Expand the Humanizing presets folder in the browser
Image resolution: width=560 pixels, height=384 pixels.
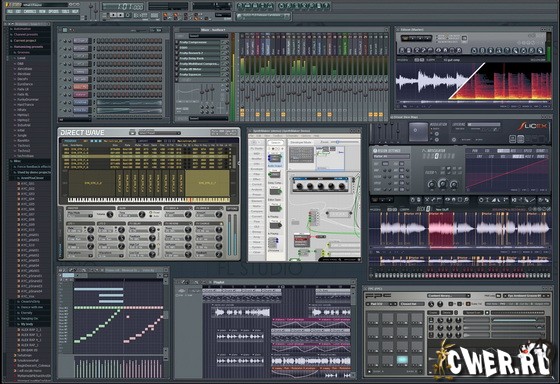28,46
